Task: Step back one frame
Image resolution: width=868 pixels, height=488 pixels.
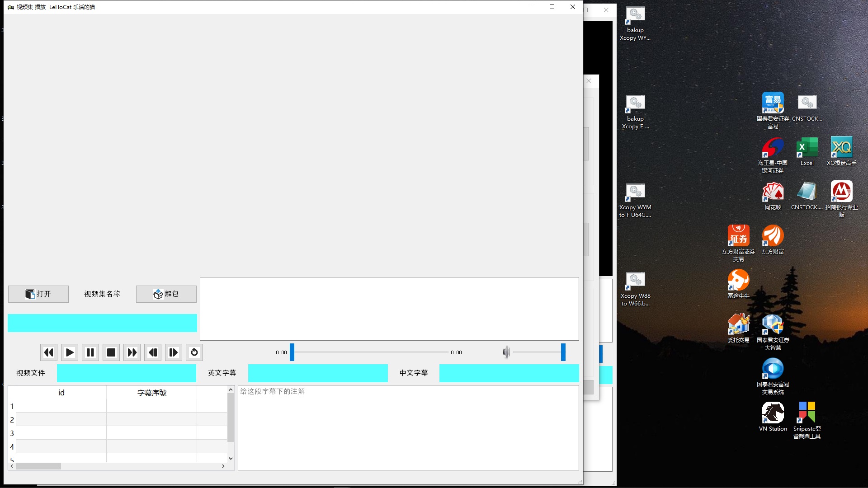Action: pyautogui.click(x=153, y=352)
